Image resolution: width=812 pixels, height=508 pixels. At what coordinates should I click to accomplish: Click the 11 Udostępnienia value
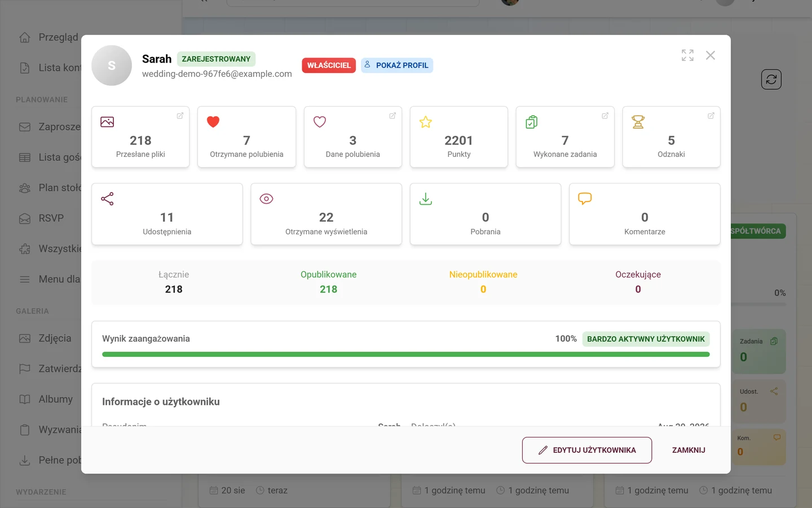[167, 217]
